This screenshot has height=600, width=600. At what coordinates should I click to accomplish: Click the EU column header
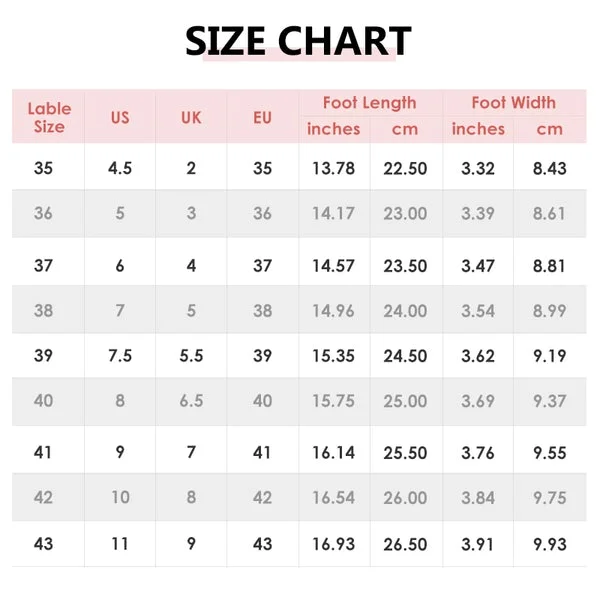point(262,118)
